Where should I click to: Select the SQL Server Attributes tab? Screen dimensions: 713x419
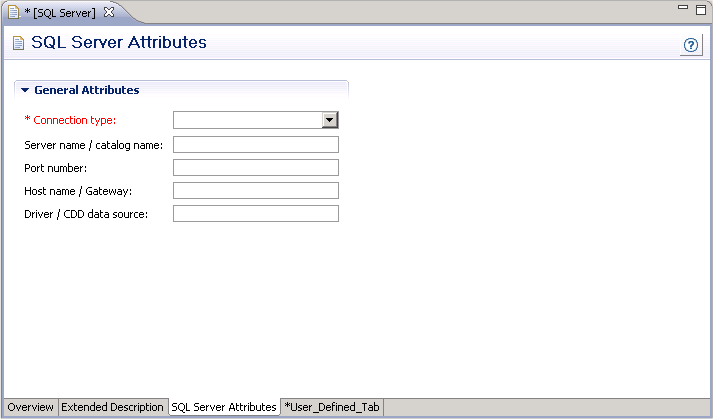(224, 407)
